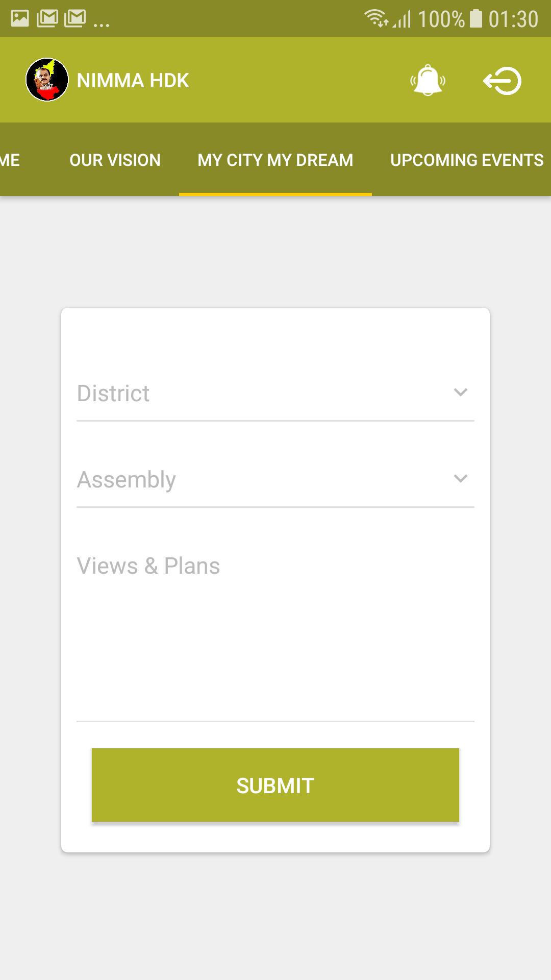Expand the District dropdown chevron

(460, 392)
